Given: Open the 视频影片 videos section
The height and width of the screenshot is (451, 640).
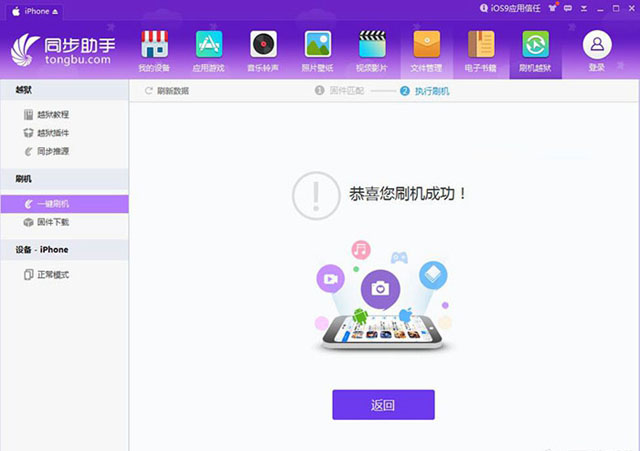Looking at the screenshot, I should click(x=372, y=52).
